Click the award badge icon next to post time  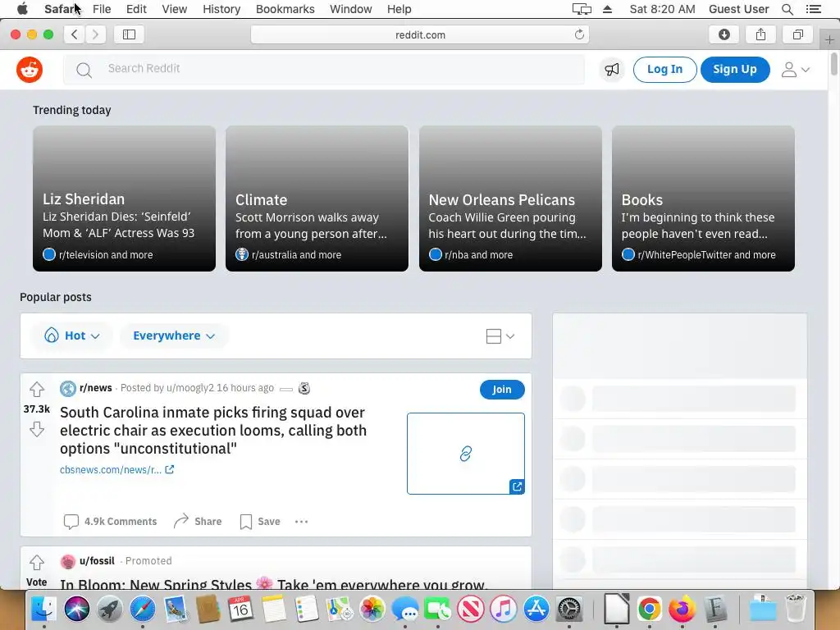click(304, 388)
